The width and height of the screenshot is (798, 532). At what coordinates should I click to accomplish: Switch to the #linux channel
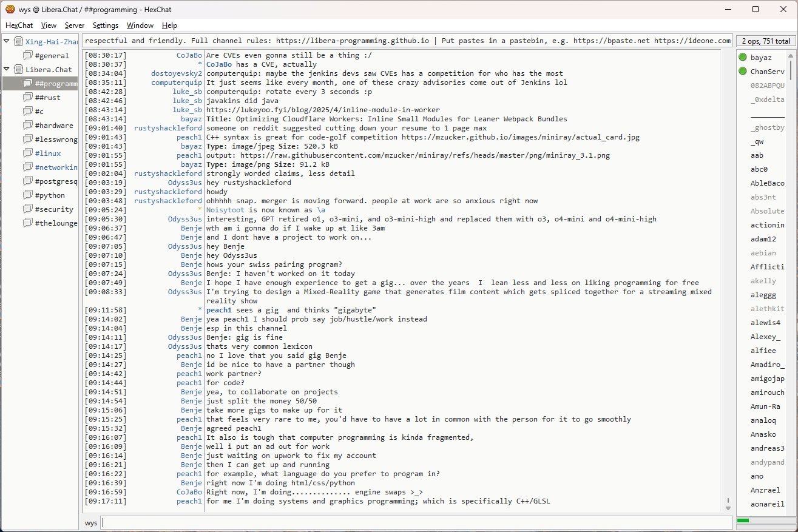coord(47,153)
